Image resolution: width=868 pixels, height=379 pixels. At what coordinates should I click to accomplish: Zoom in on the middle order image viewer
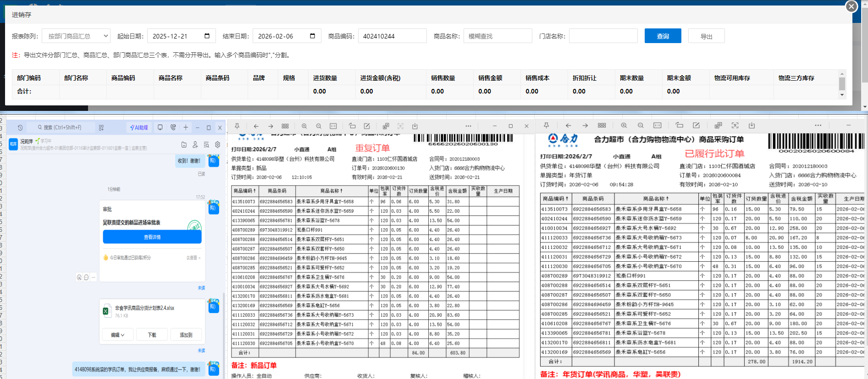[x=304, y=126]
